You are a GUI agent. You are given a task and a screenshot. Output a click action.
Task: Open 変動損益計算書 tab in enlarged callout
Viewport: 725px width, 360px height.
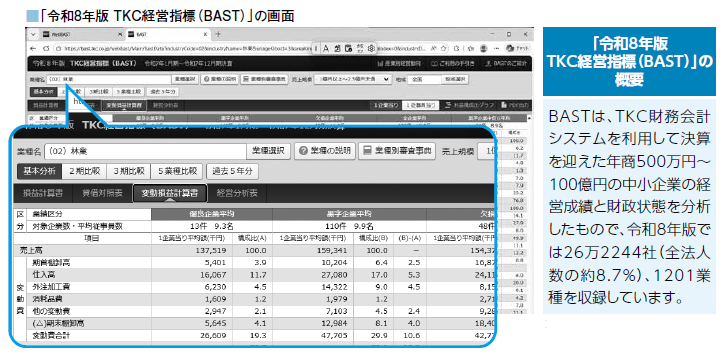(170, 193)
